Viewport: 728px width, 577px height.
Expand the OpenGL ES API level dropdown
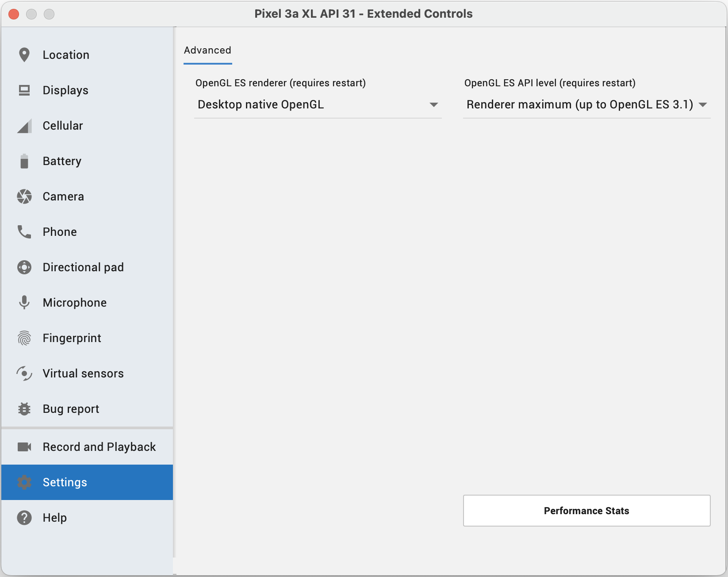pyautogui.click(x=586, y=105)
